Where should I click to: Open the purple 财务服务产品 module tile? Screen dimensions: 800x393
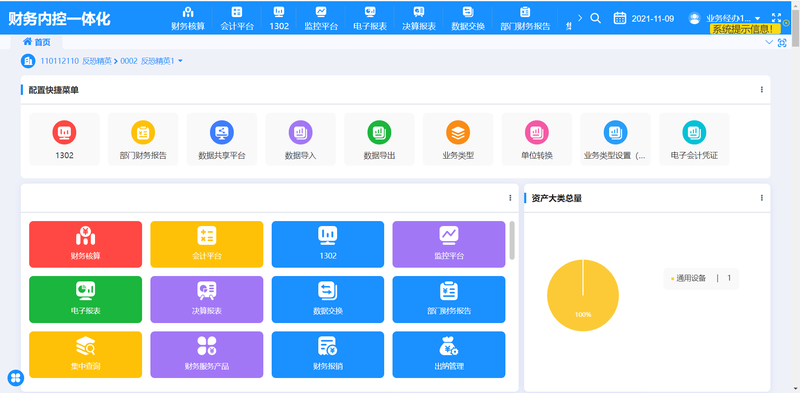pos(207,355)
